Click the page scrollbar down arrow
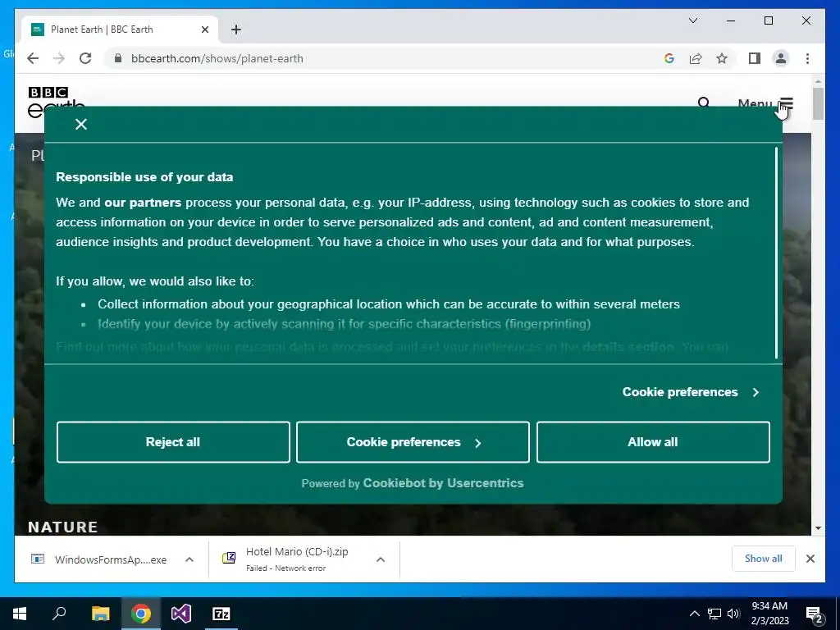840x630 pixels. point(818,528)
